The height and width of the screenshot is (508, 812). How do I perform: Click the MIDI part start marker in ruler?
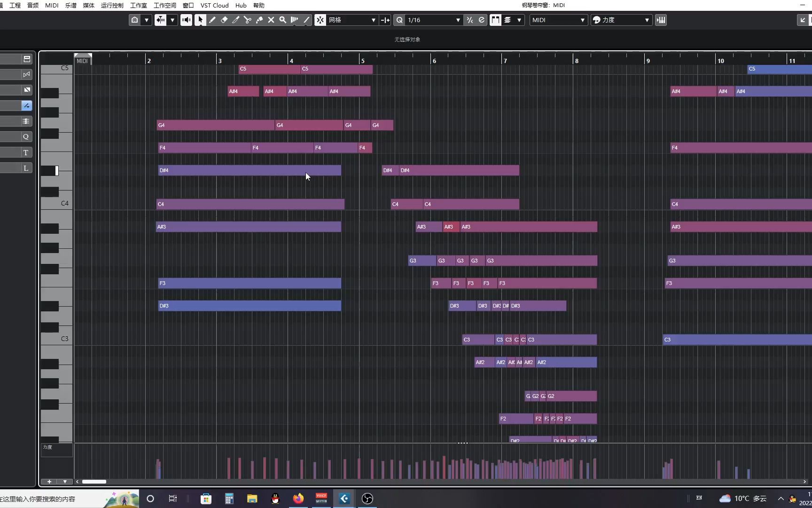point(83,60)
